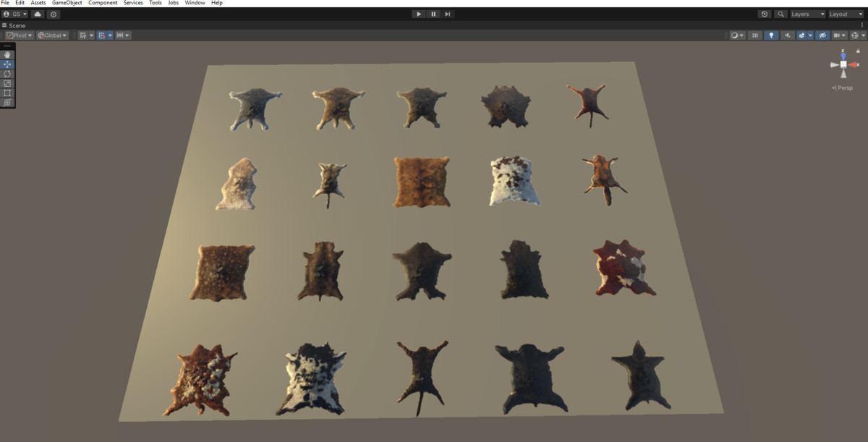The image size is (868, 442).
Task: Select the Scale tool
Action: pyautogui.click(x=7, y=83)
